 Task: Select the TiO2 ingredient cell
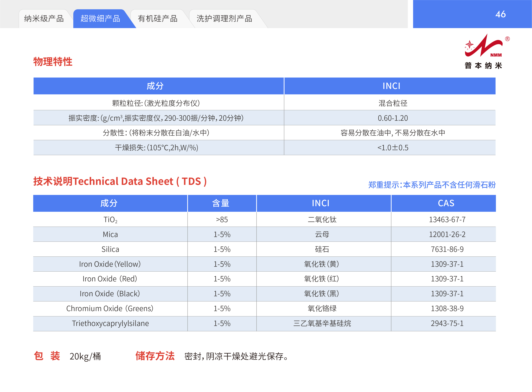[x=110, y=219]
